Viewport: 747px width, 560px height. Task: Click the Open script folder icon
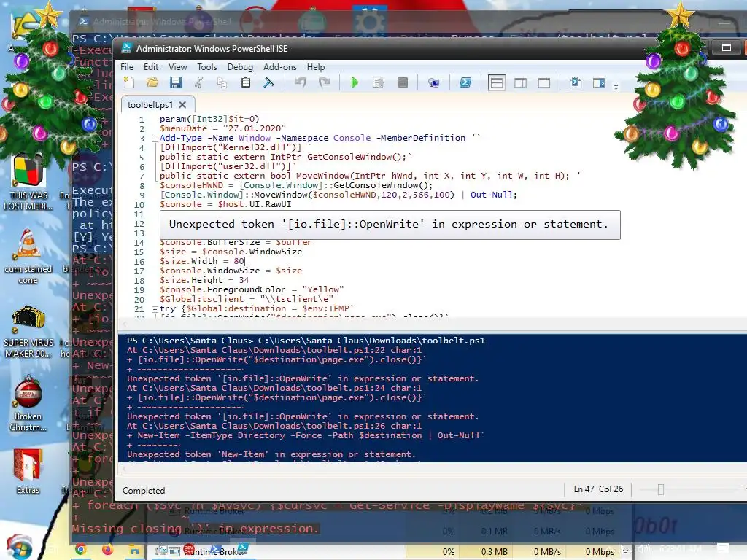click(x=152, y=83)
